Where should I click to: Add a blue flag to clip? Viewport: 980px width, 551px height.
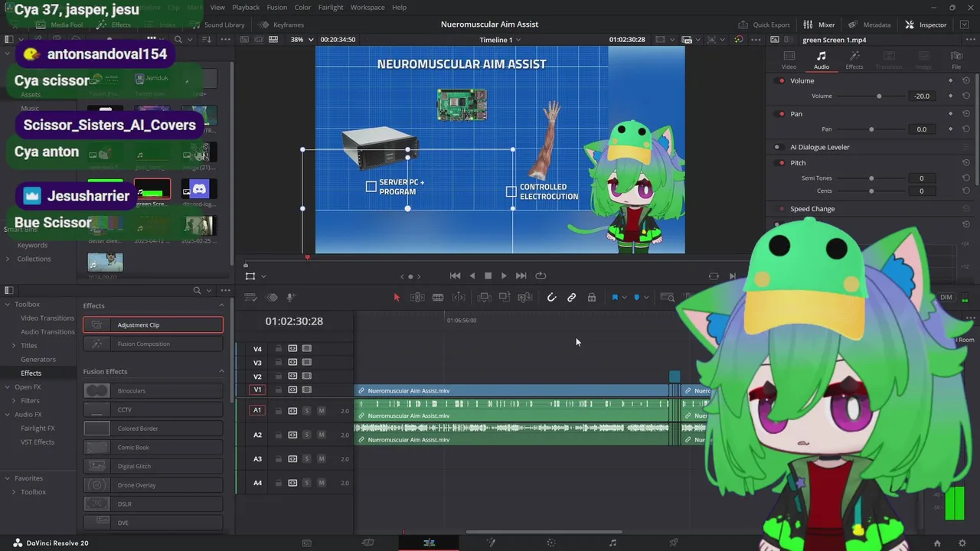point(615,298)
